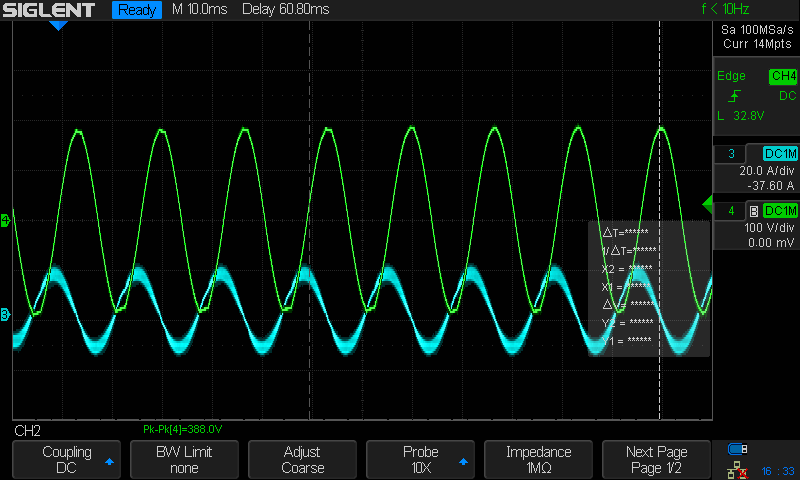
Task: Click the trigger DC coupling label
Action: coord(787,96)
